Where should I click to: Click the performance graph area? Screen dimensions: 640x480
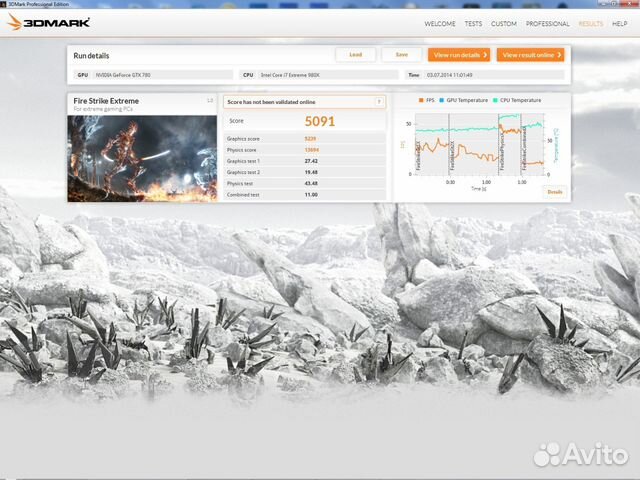pyautogui.click(x=480, y=144)
